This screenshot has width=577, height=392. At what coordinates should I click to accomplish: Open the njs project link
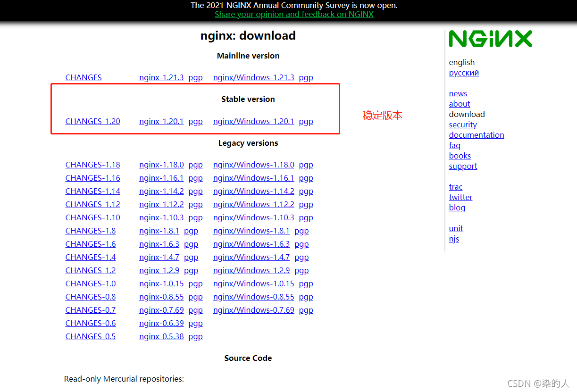pyautogui.click(x=454, y=239)
